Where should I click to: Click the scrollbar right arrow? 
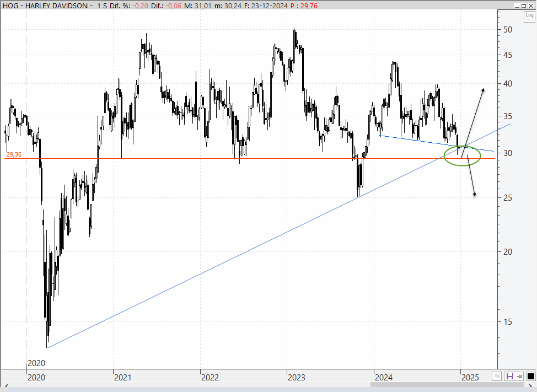click(x=531, y=386)
